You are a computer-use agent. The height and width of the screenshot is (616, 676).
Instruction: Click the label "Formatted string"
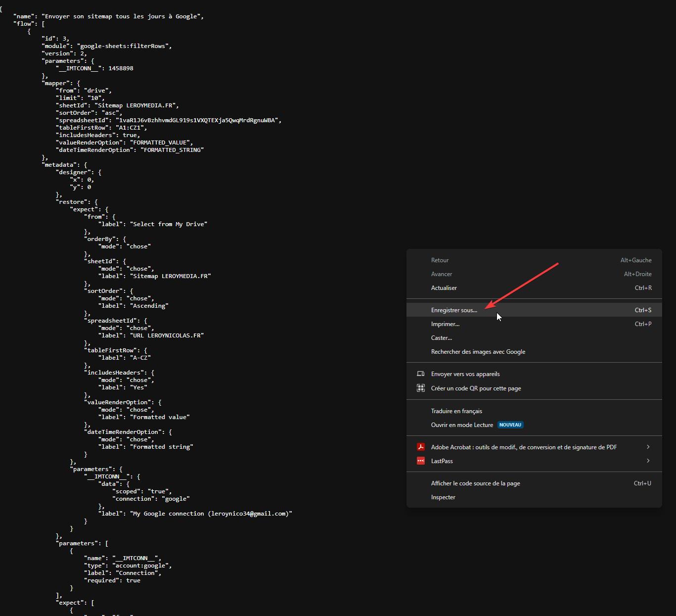click(161, 447)
